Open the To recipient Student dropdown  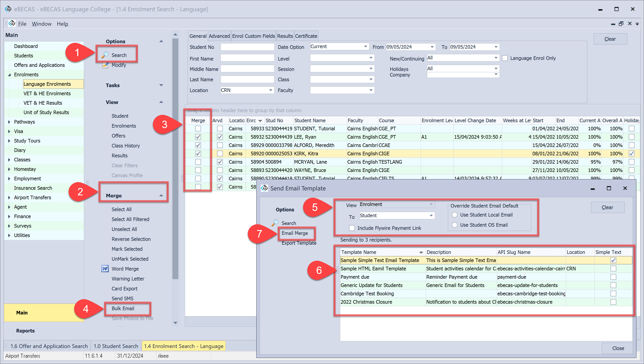tap(431, 216)
